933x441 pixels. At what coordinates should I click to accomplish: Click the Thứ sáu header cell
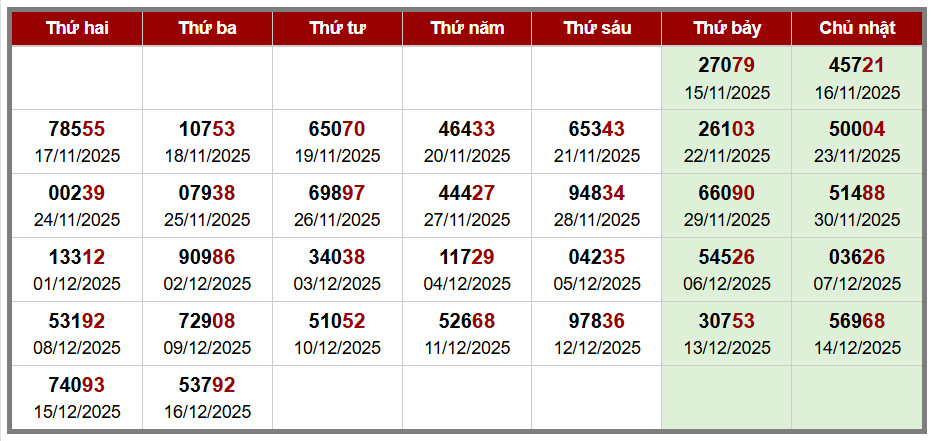pyautogui.click(x=597, y=28)
